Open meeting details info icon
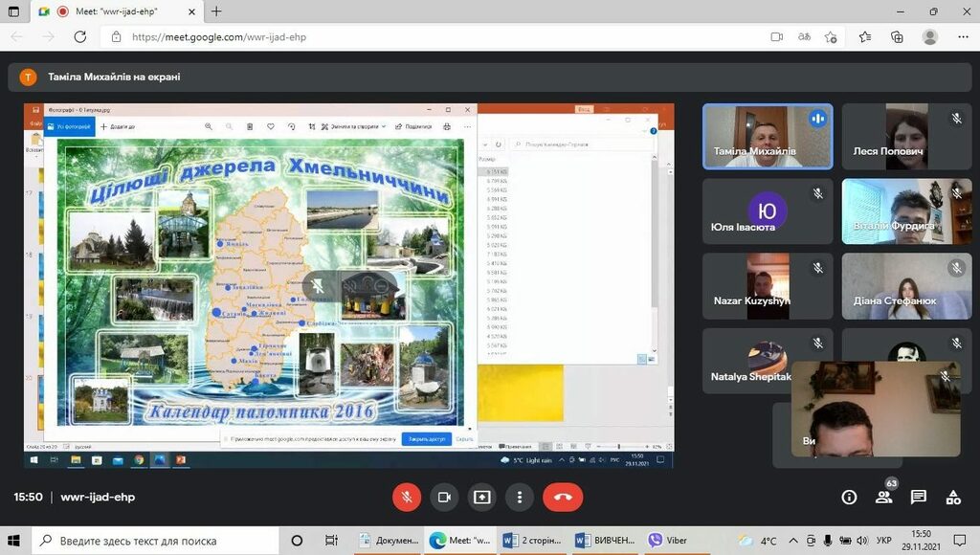 (849, 497)
